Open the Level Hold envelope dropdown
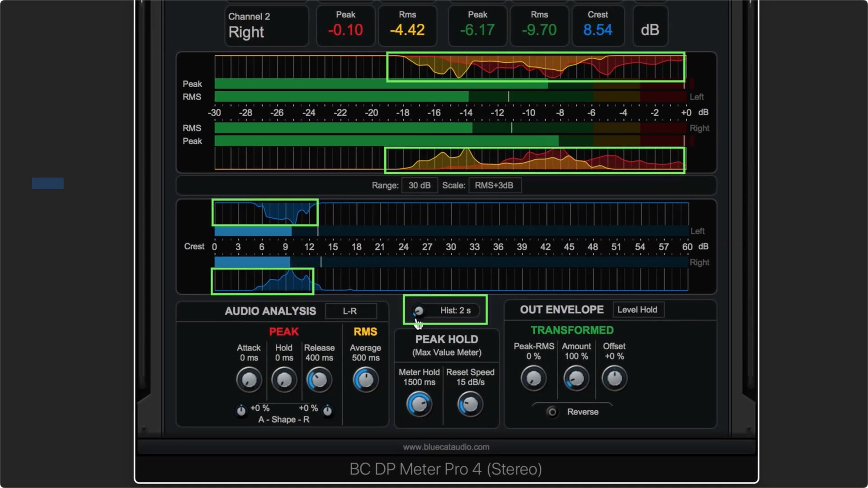 click(x=638, y=310)
